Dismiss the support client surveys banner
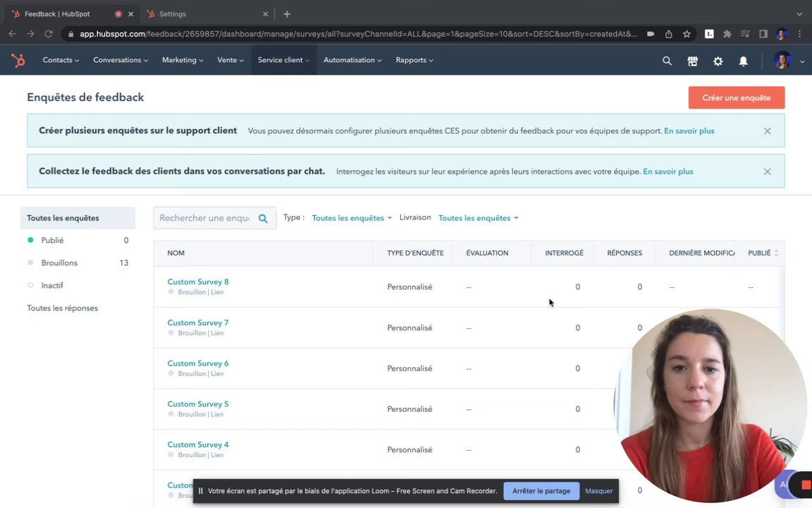Image resolution: width=812 pixels, height=508 pixels. 768,131
